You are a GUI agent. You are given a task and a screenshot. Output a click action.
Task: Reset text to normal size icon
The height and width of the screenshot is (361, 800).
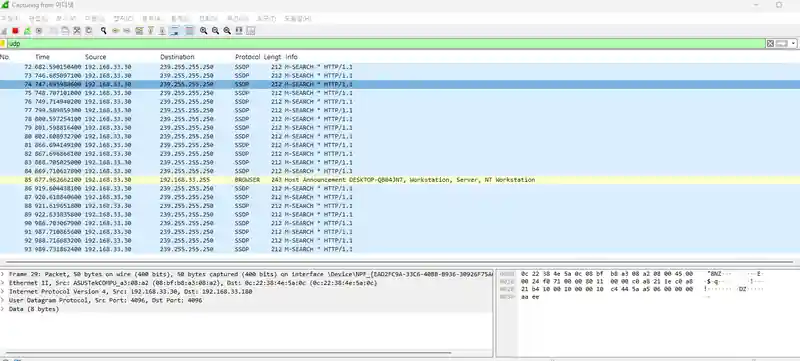227,31
